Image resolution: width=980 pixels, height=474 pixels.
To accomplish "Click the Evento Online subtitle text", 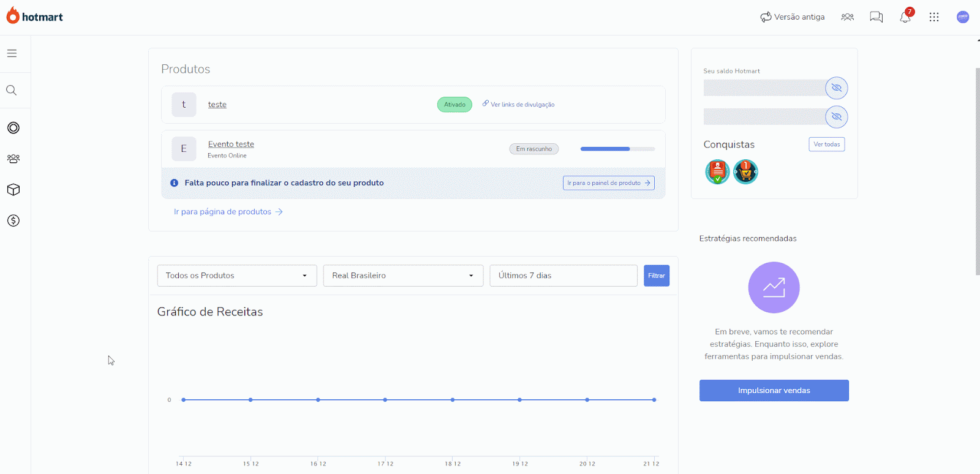I will pos(227,156).
